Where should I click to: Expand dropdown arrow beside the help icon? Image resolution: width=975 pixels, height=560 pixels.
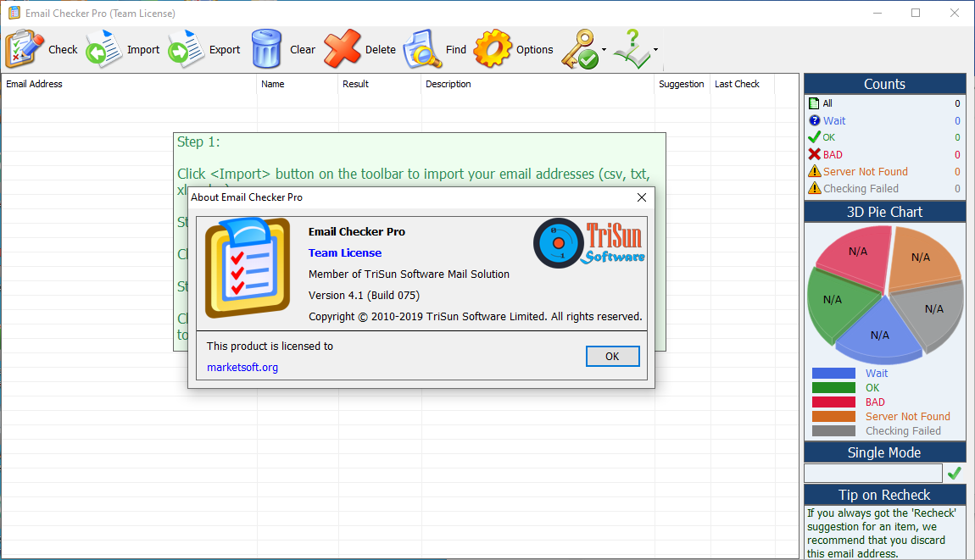pyautogui.click(x=655, y=50)
